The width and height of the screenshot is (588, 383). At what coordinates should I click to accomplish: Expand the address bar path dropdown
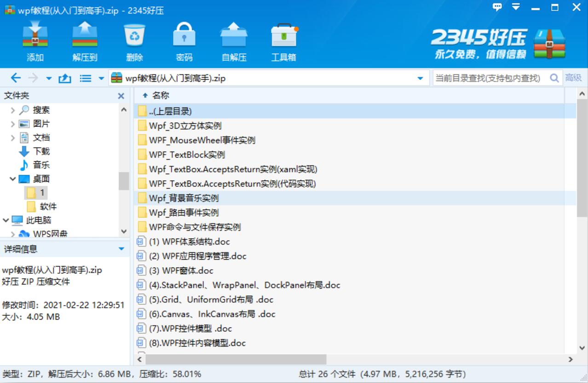(x=420, y=79)
